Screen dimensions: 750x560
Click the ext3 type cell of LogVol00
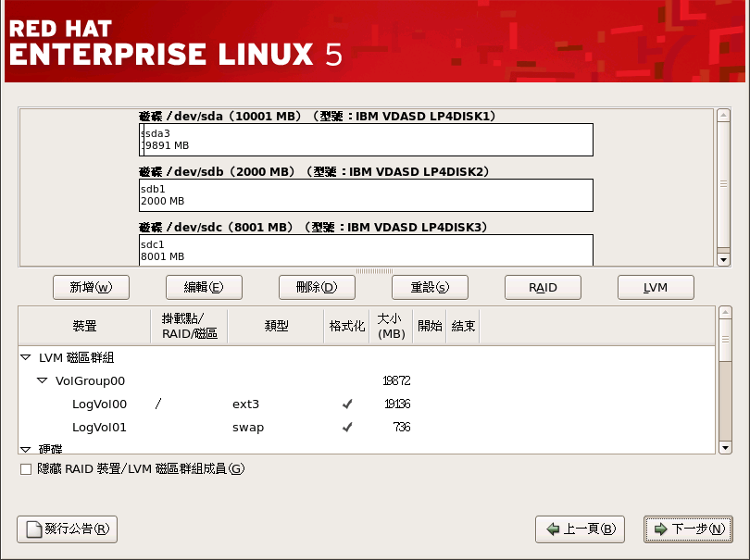click(x=245, y=404)
